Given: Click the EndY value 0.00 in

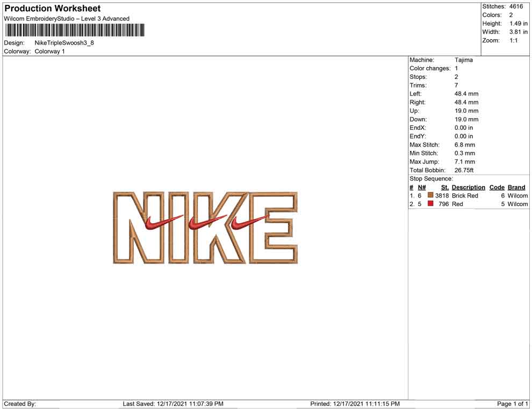Looking at the screenshot, I should click(x=464, y=136).
